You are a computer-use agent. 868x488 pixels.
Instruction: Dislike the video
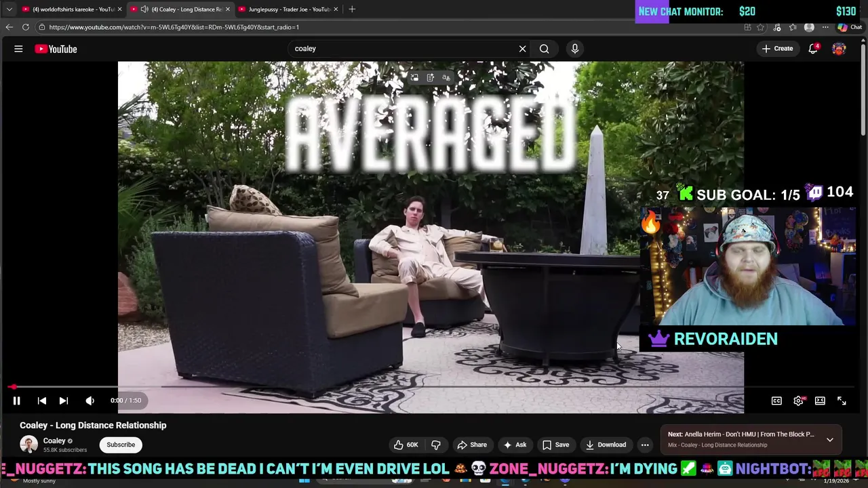click(436, 445)
